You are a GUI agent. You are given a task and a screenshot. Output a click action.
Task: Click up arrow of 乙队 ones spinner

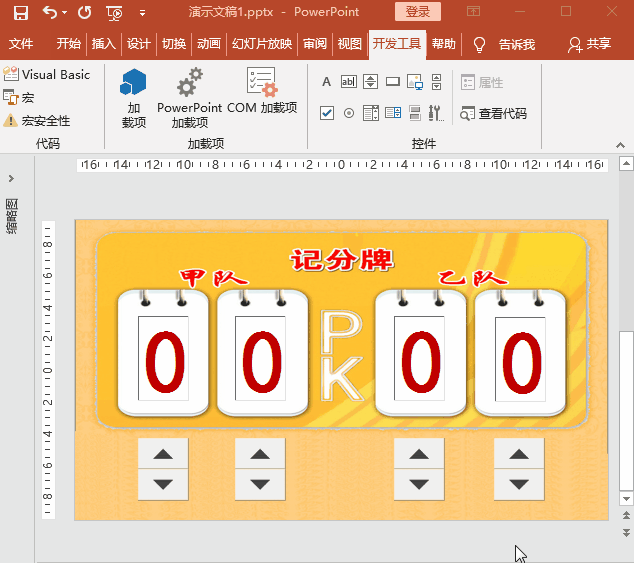tap(519, 454)
